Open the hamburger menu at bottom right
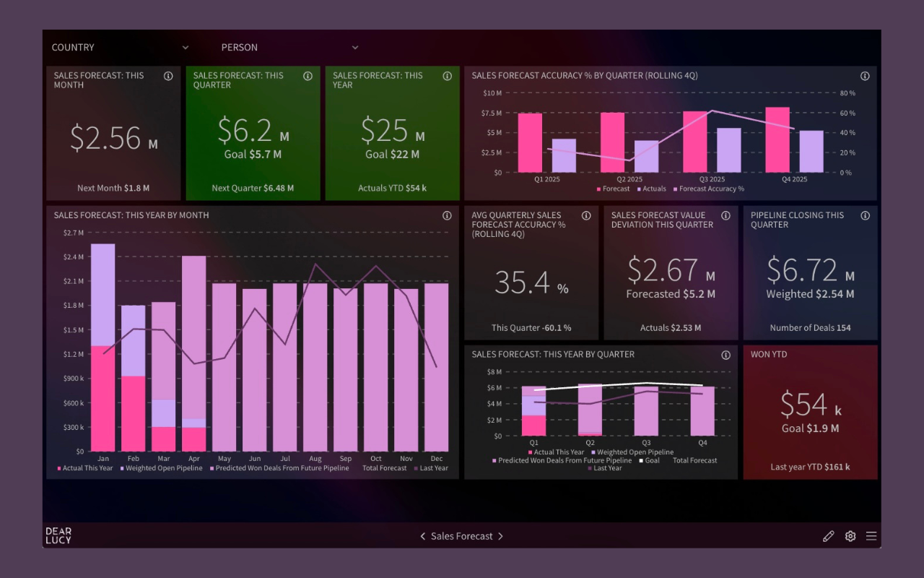The height and width of the screenshot is (578, 924). point(871,536)
